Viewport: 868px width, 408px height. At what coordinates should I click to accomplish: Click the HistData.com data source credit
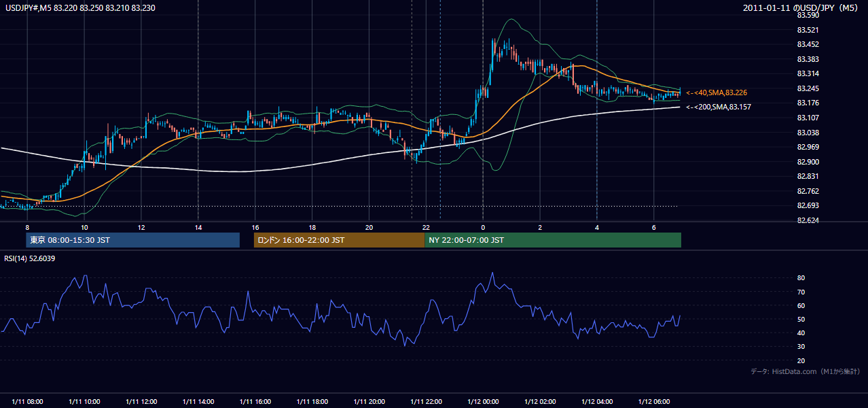point(805,371)
